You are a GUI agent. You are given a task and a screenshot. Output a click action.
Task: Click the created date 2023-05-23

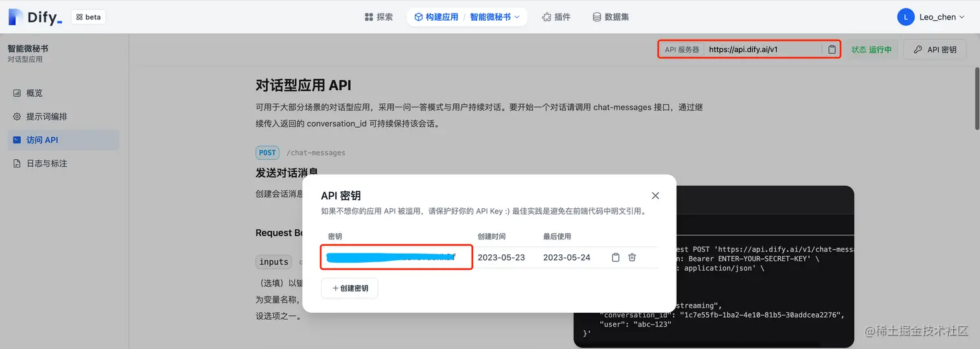(501, 258)
